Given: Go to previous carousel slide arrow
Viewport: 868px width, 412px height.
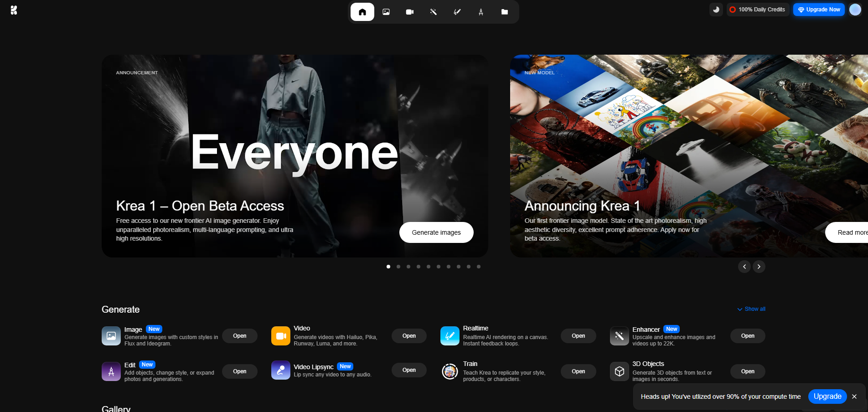Looking at the screenshot, I should tap(744, 267).
